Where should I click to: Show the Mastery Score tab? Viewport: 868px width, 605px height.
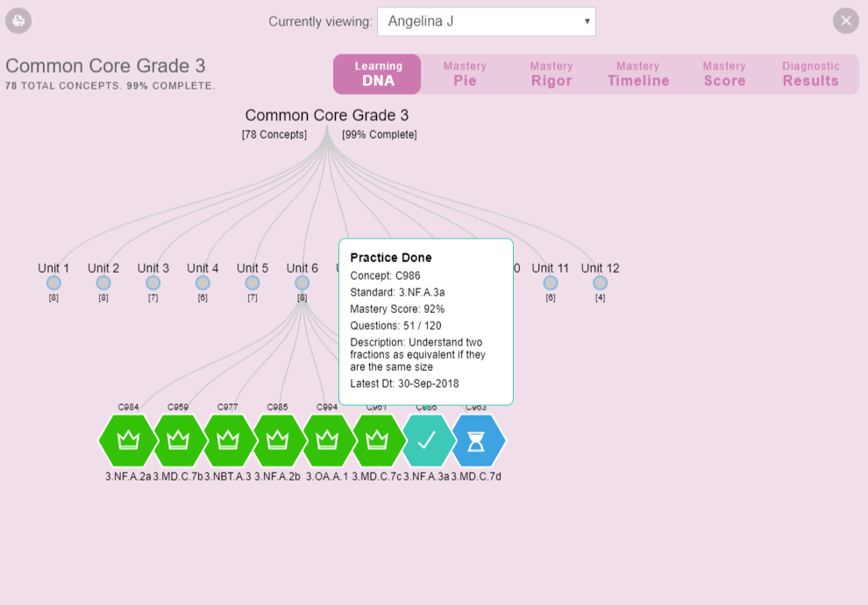723,74
